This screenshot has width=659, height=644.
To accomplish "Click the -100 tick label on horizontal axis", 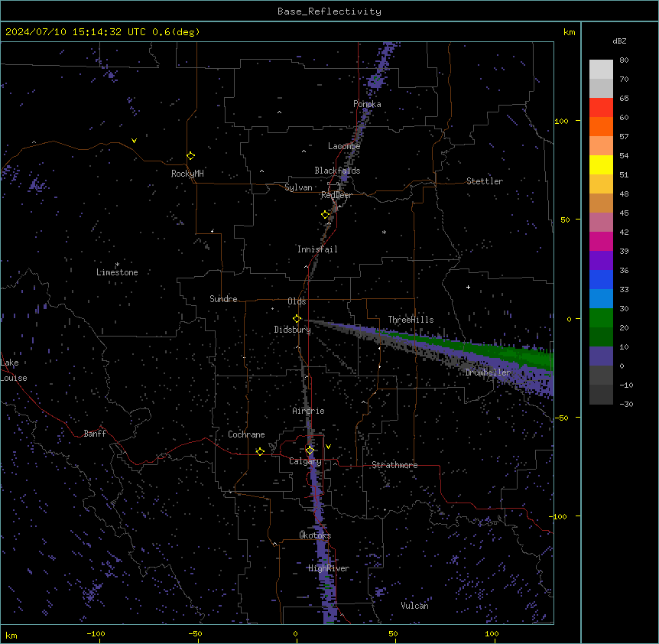I will tap(96, 633).
